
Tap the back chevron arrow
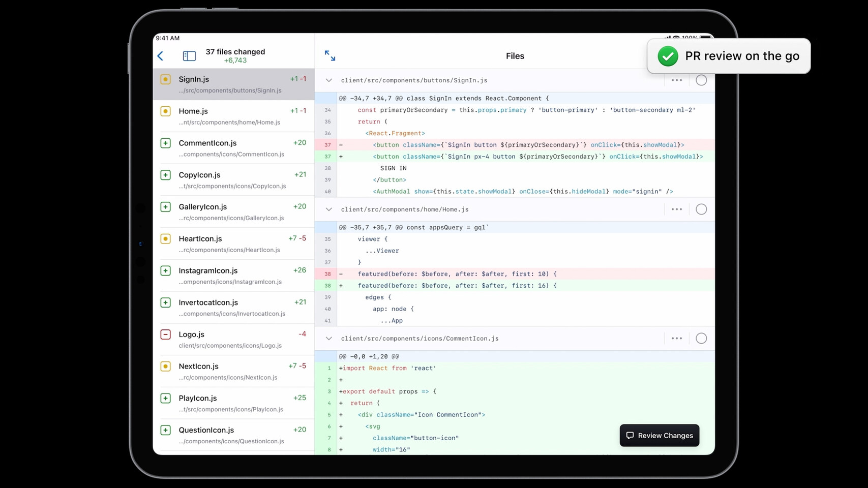click(161, 56)
